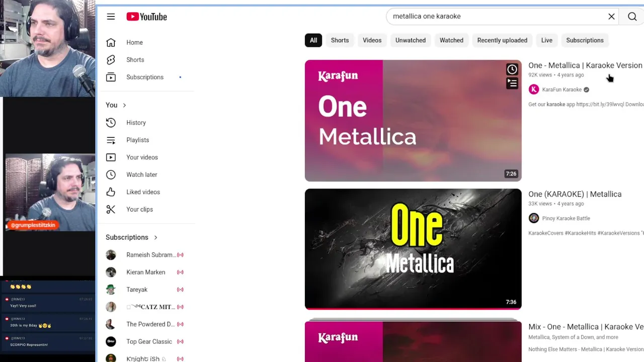Click KaraFun Karaoke channel avatar

pyautogui.click(x=534, y=89)
